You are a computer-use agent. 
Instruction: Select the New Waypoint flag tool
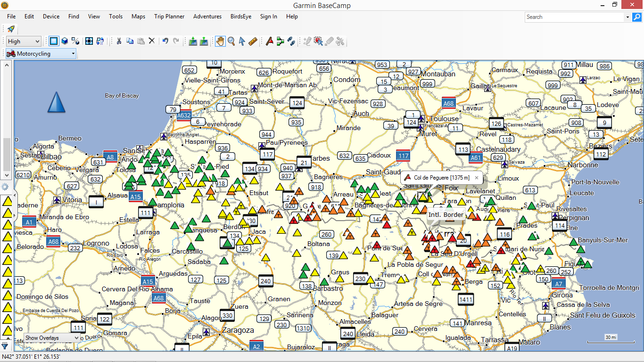[x=269, y=41]
